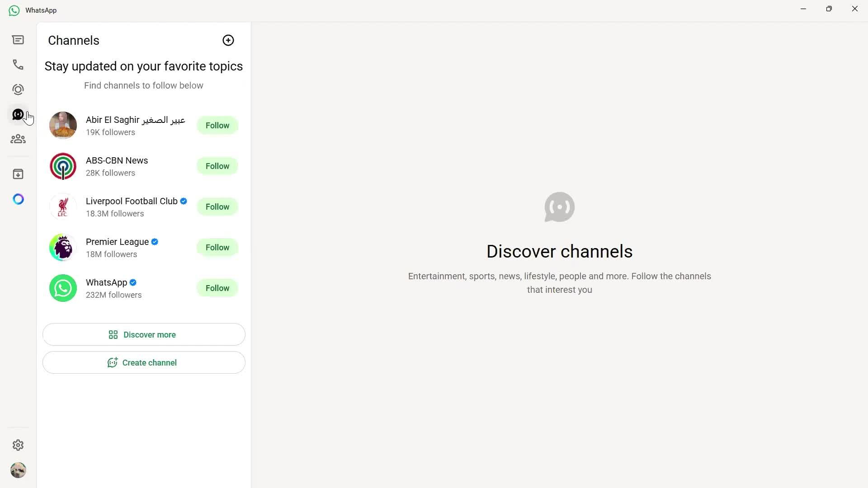This screenshot has width=868, height=488.
Task: Open Liverpool Football Club channel avatar
Action: [63, 206]
